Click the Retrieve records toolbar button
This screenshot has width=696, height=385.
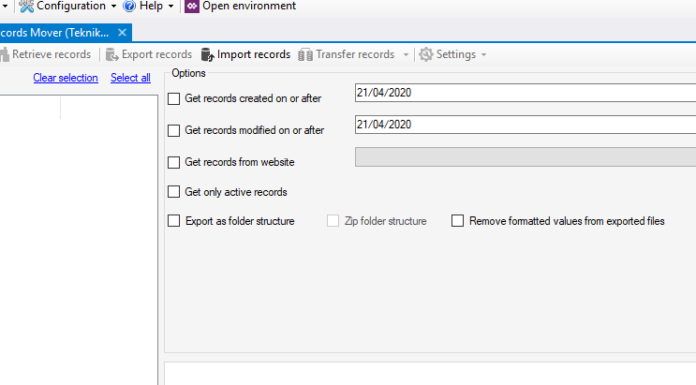pyautogui.click(x=46, y=54)
